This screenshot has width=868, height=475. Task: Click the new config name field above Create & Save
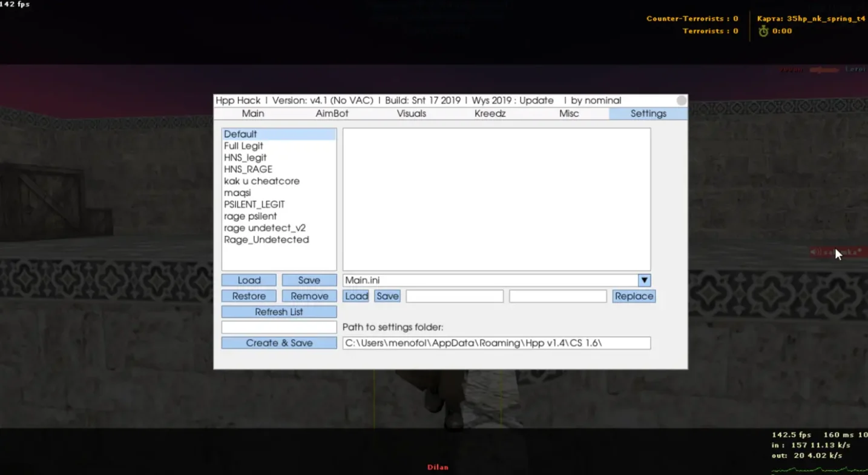pos(279,327)
